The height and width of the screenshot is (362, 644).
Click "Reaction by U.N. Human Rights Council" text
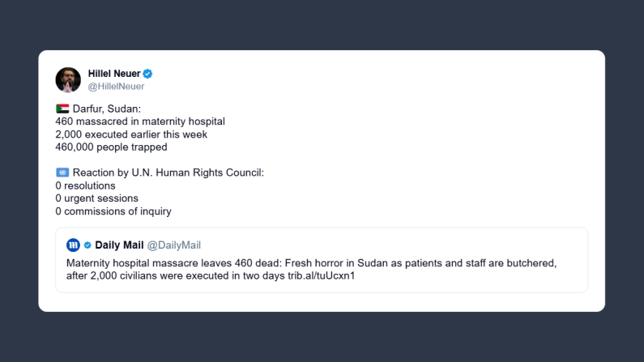pos(168,172)
